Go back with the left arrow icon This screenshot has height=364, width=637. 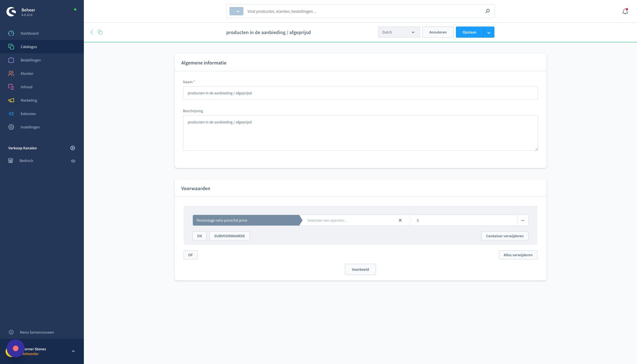tap(92, 32)
